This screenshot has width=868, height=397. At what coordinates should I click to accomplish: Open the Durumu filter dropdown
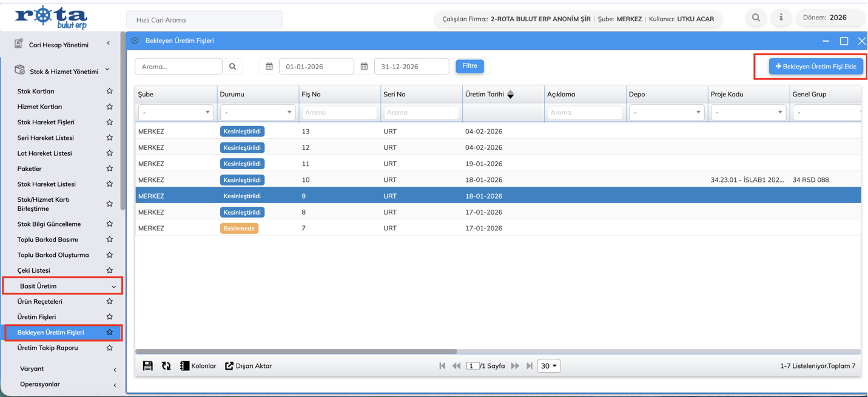pyautogui.click(x=257, y=112)
